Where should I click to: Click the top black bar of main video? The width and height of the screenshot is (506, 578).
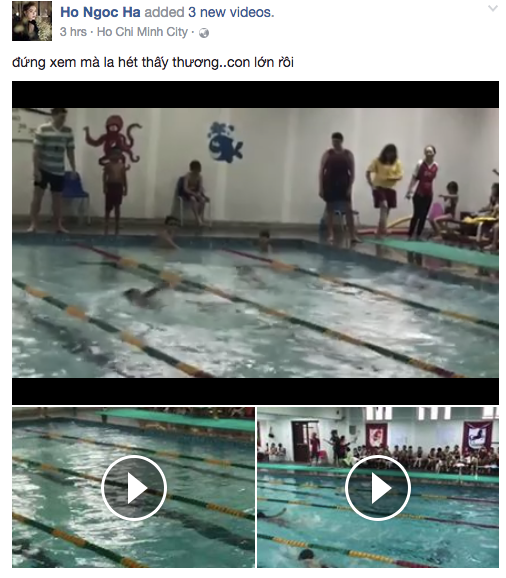(255, 95)
